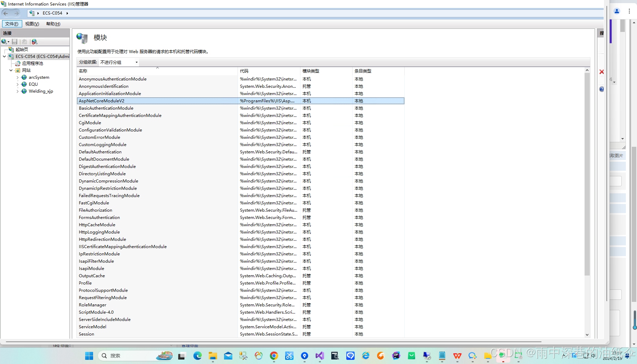Viewport: 637px width, 364px height.
Task: Open the new connection dropdown arrow
Action: (x=8, y=42)
